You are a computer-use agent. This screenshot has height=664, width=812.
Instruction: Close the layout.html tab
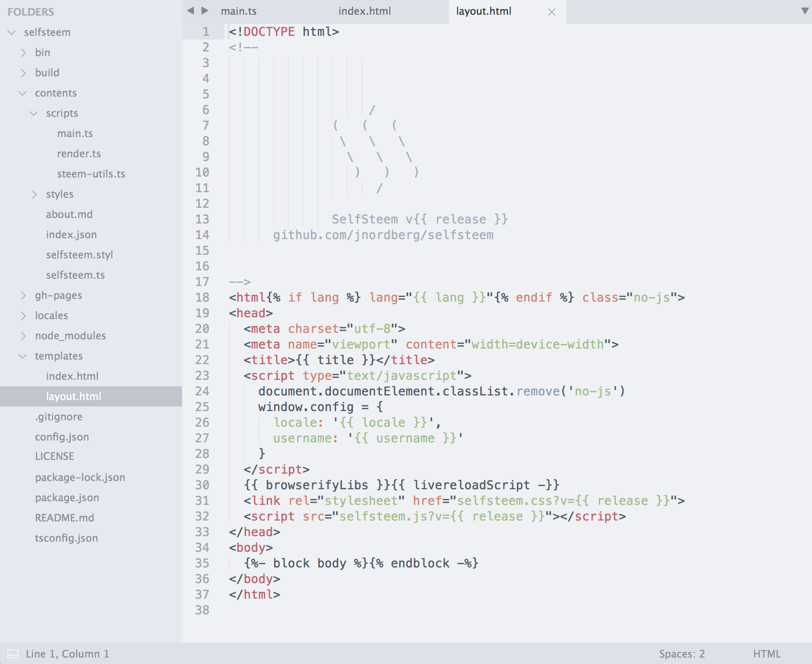point(552,12)
